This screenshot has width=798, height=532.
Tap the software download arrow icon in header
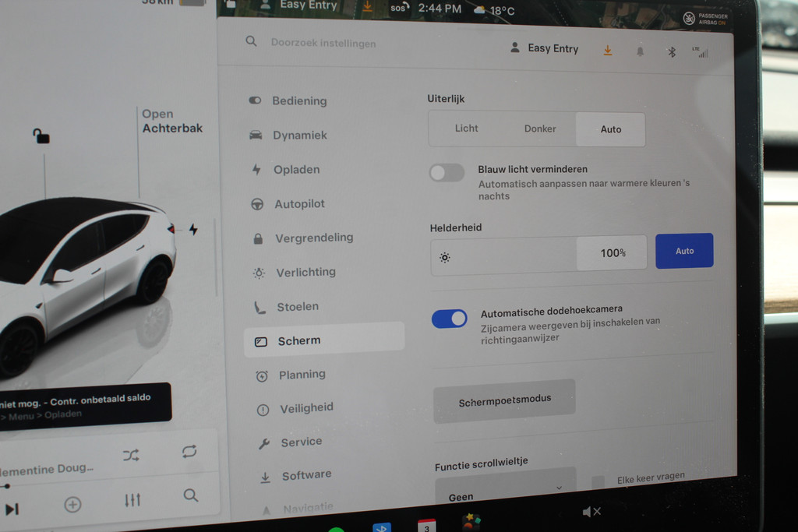click(608, 51)
